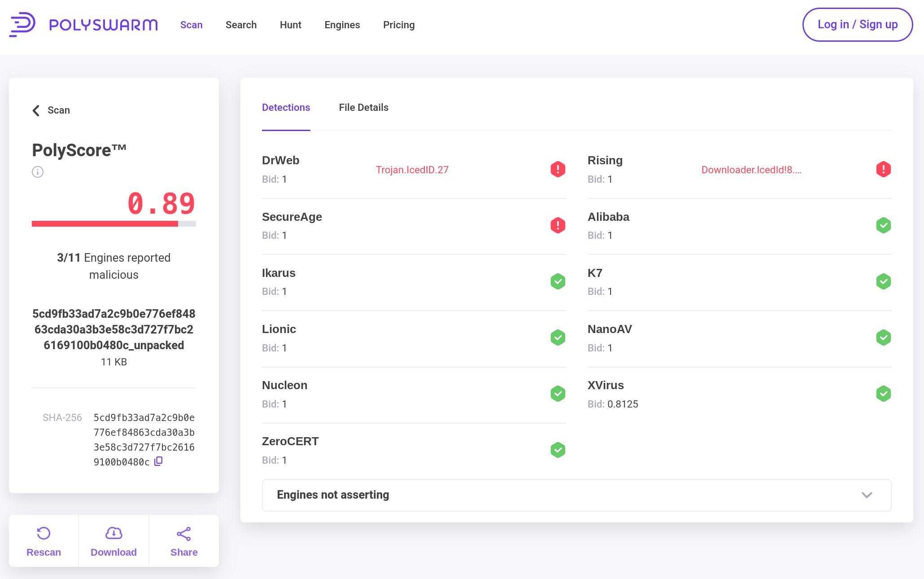Click the Log in / Sign up button
The width and height of the screenshot is (924, 579).
click(x=857, y=25)
